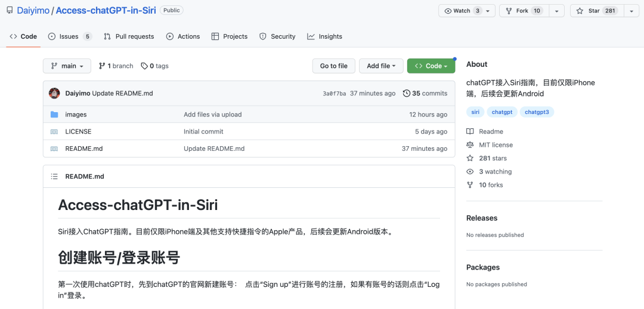Open the Packages section heading
This screenshot has width=644, height=309.
(x=483, y=267)
